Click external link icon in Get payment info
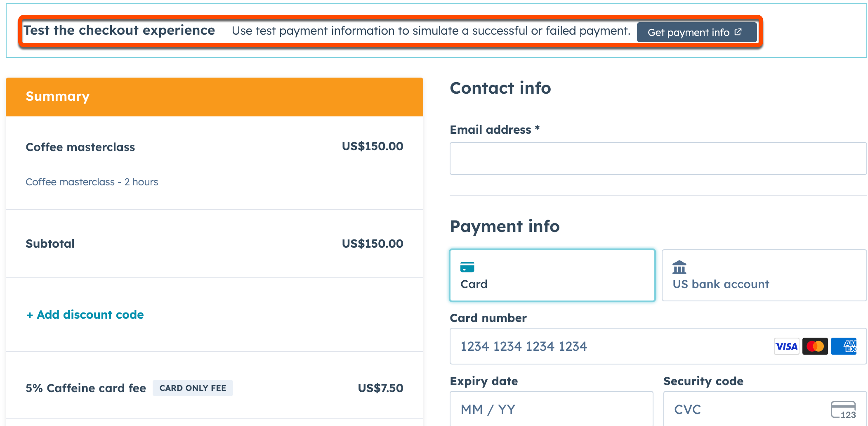 pos(738,32)
